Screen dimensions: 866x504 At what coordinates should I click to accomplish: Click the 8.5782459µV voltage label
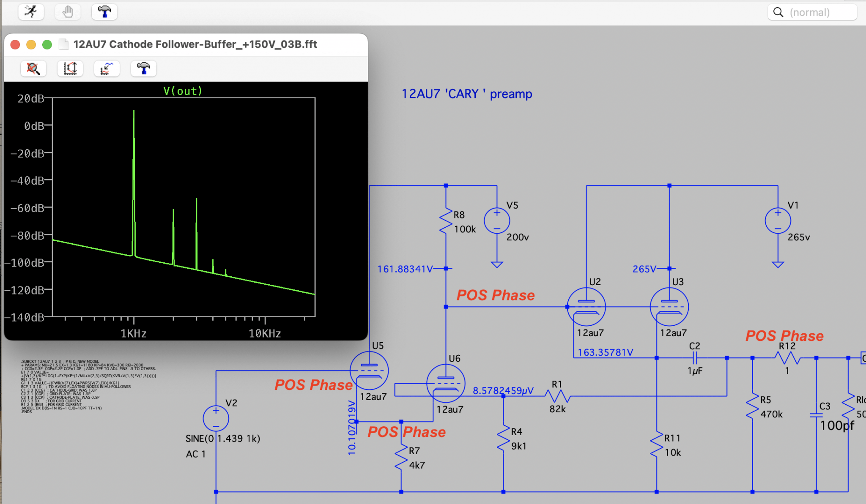click(x=503, y=391)
